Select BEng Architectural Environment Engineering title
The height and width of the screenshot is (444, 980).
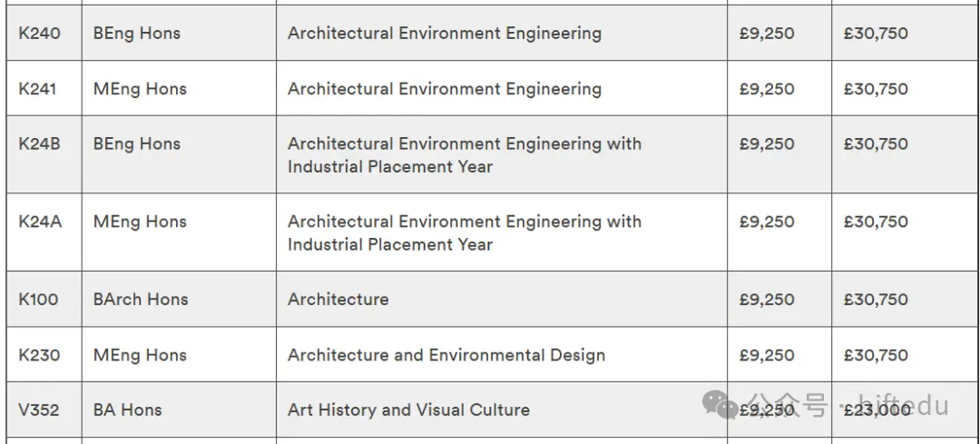(445, 34)
